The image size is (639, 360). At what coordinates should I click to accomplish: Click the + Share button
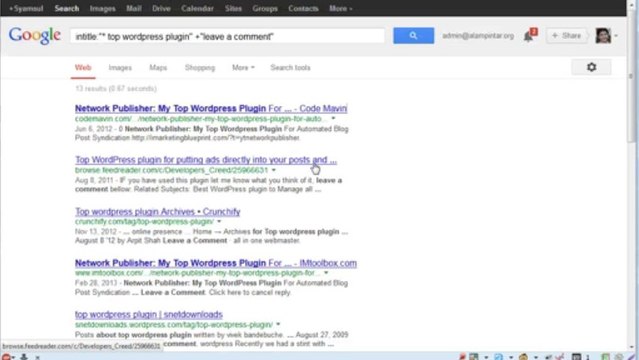pos(566,36)
